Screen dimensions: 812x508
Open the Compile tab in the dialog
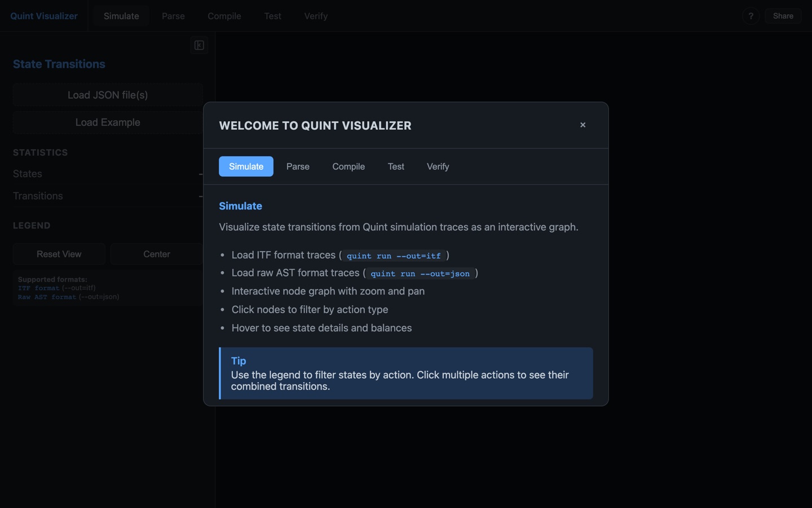coord(348,167)
